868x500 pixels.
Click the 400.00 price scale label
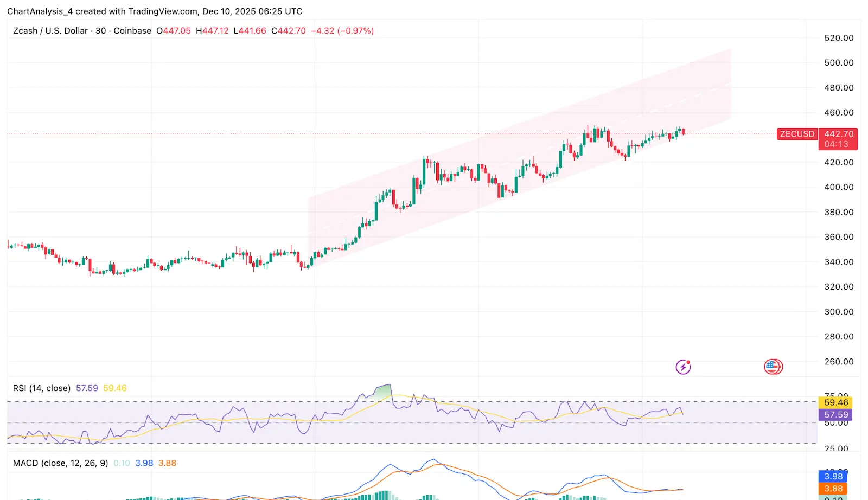(839, 187)
